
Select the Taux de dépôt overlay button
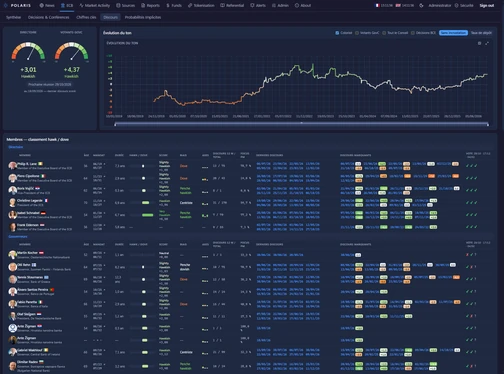[481, 33]
